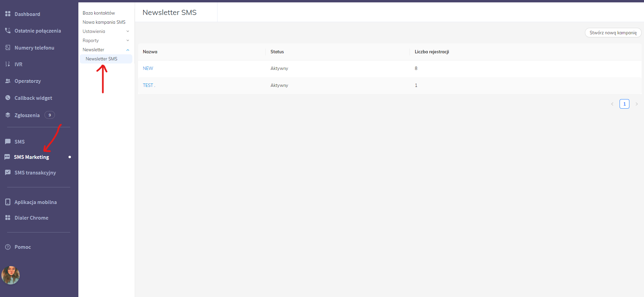This screenshot has height=297, width=644.
Task: Click the Zgłoszenia layers icon
Action: coord(8,115)
